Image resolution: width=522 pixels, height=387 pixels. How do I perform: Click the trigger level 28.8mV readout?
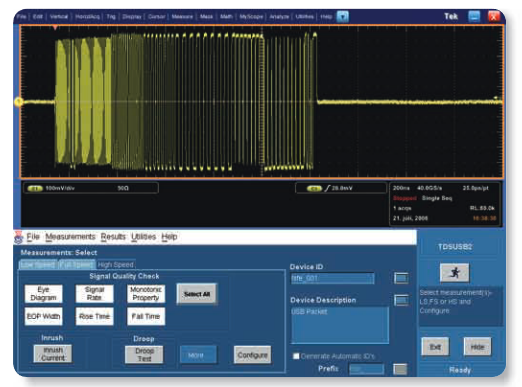click(342, 188)
